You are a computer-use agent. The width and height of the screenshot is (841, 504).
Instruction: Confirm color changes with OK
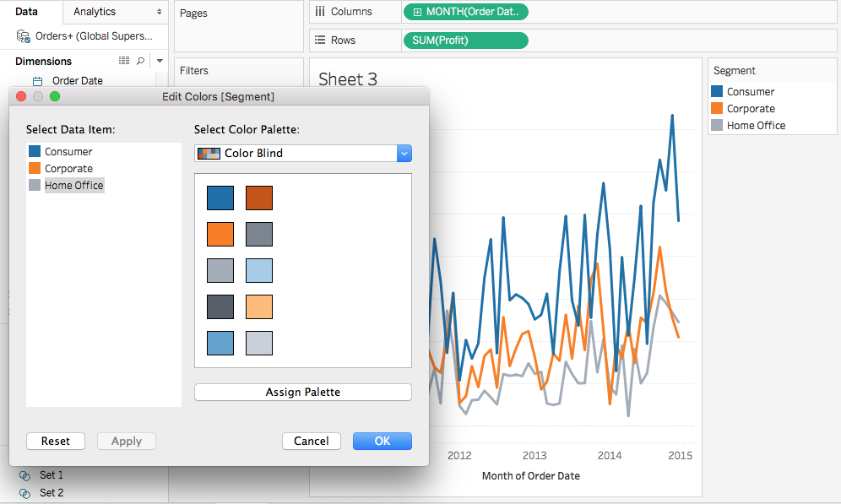(x=382, y=441)
